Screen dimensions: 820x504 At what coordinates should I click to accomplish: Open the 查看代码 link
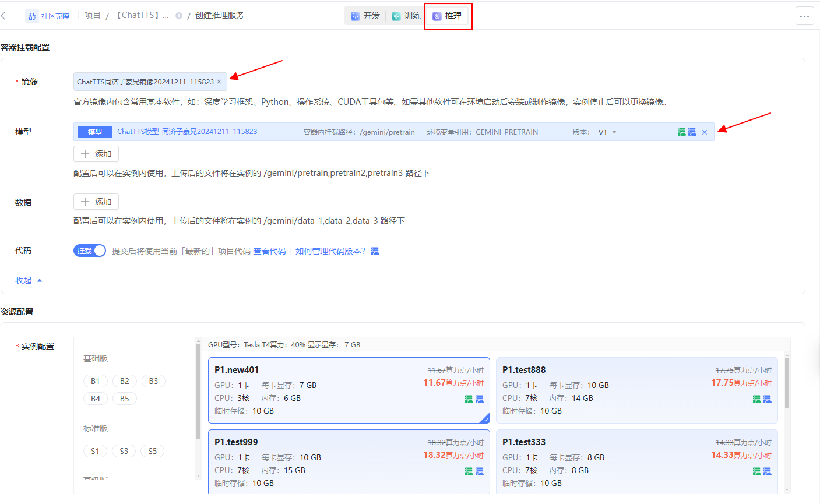click(269, 251)
